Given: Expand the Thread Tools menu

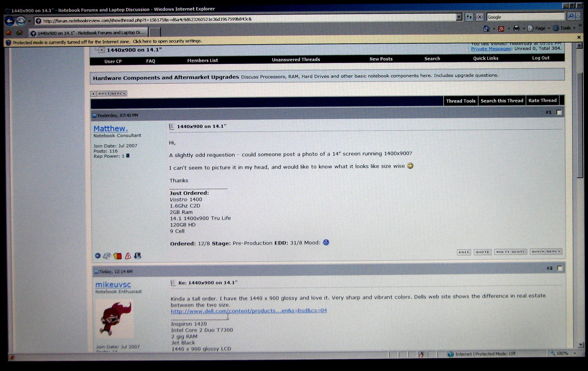Looking at the screenshot, I should click(x=461, y=101).
